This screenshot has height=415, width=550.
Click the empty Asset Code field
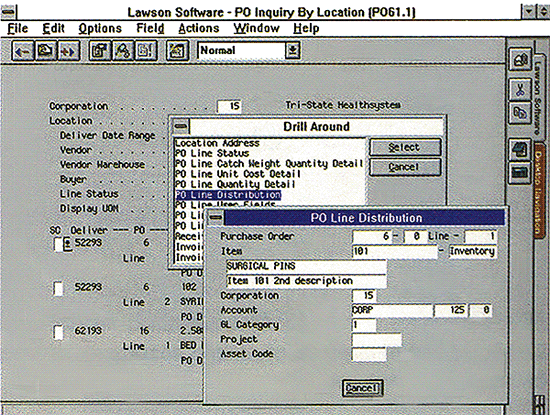pyautogui.click(x=369, y=355)
